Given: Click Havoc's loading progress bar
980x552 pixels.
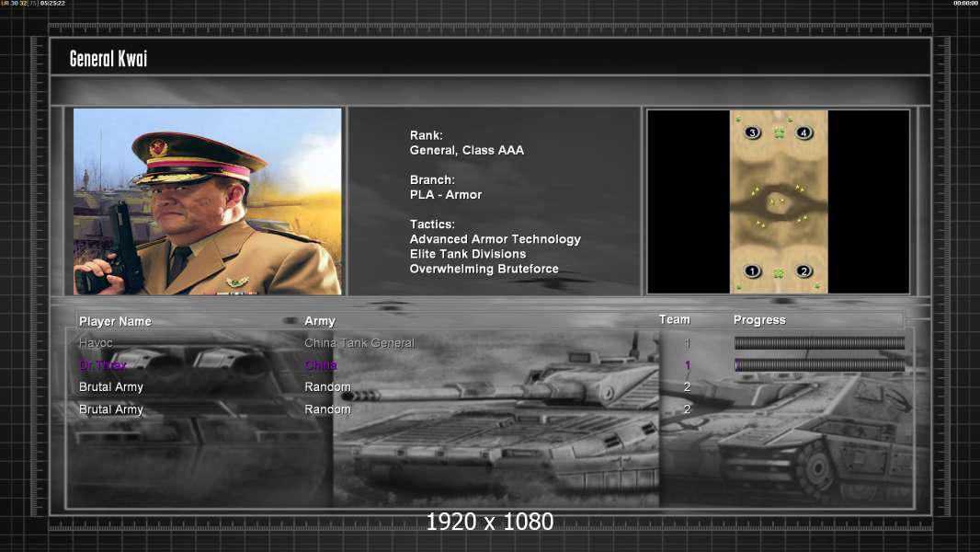Looking at the screenshot, I should [819, 342].
